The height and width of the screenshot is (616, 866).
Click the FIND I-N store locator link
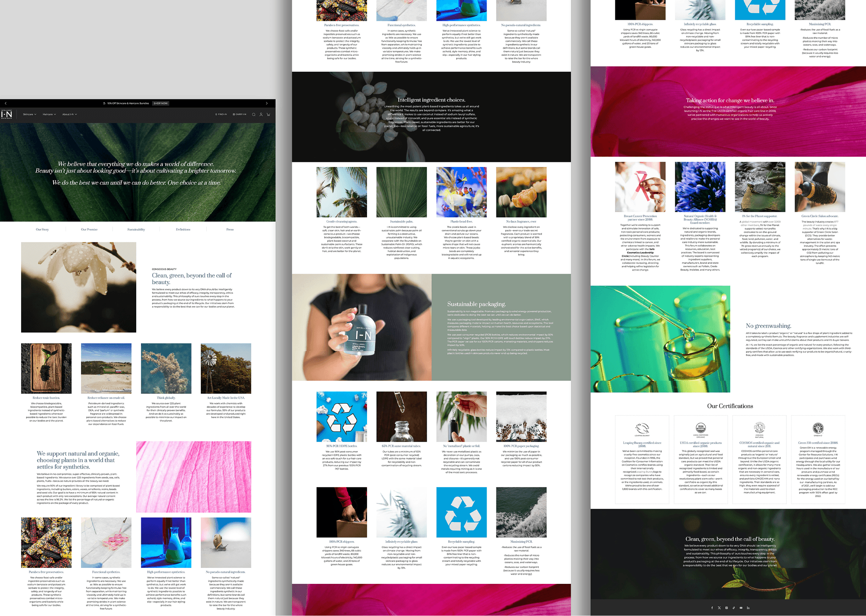(x=221, y=114)
